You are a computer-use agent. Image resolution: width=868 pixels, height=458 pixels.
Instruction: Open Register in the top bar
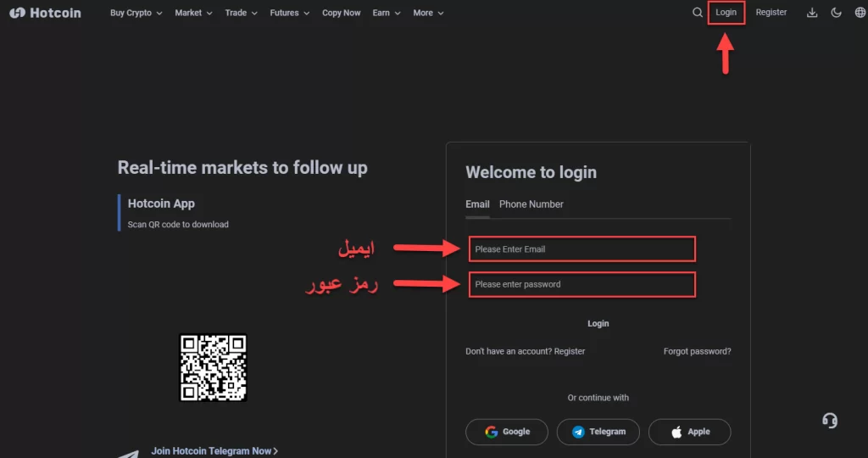tap(771, 12)
